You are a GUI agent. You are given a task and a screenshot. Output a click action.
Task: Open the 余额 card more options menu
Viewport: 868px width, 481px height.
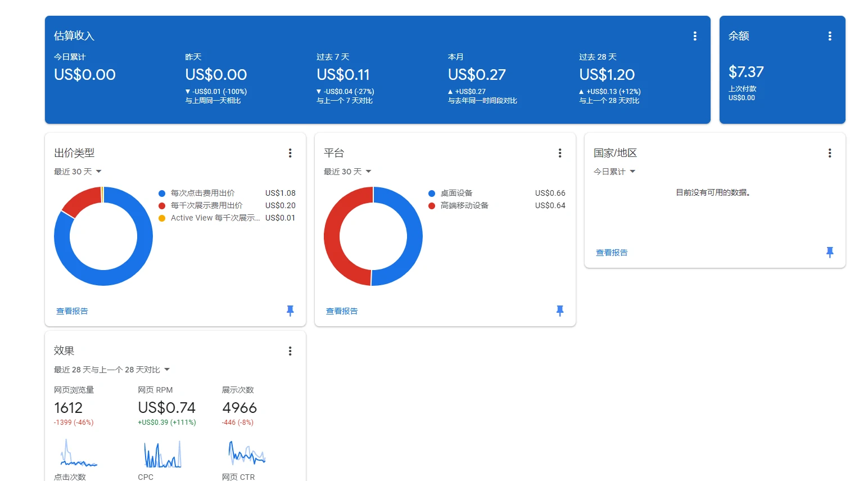point(830,36)
